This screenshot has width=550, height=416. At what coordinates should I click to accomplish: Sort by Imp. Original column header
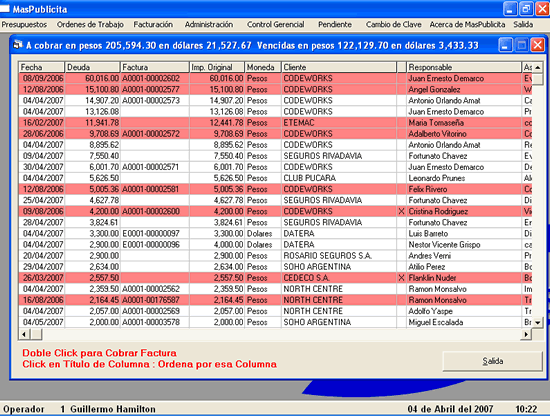217,67
